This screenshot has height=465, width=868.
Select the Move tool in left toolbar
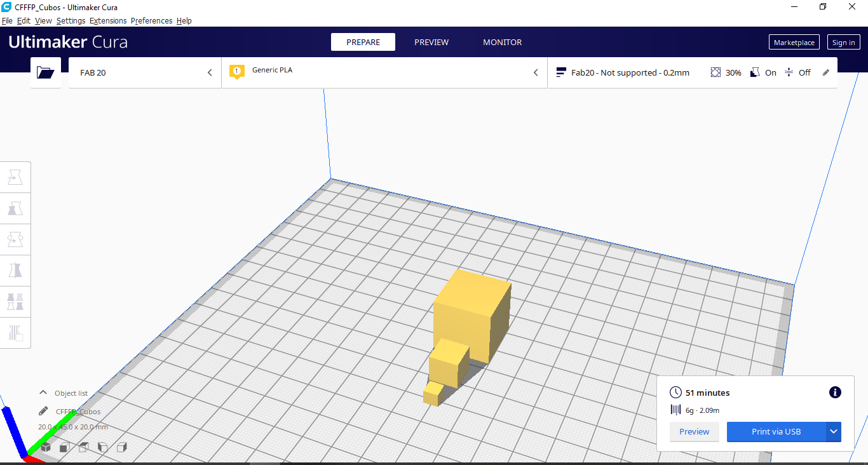click(x=15, y=177)
